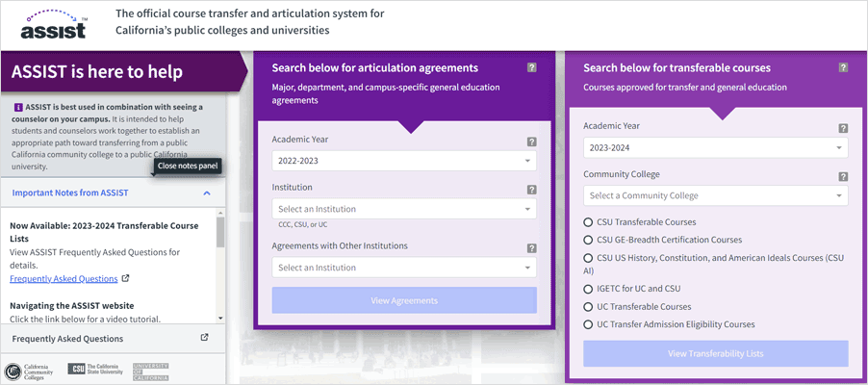Click Navigating the ASSIST website heading
868x385 pixels.
coord(72,305)
